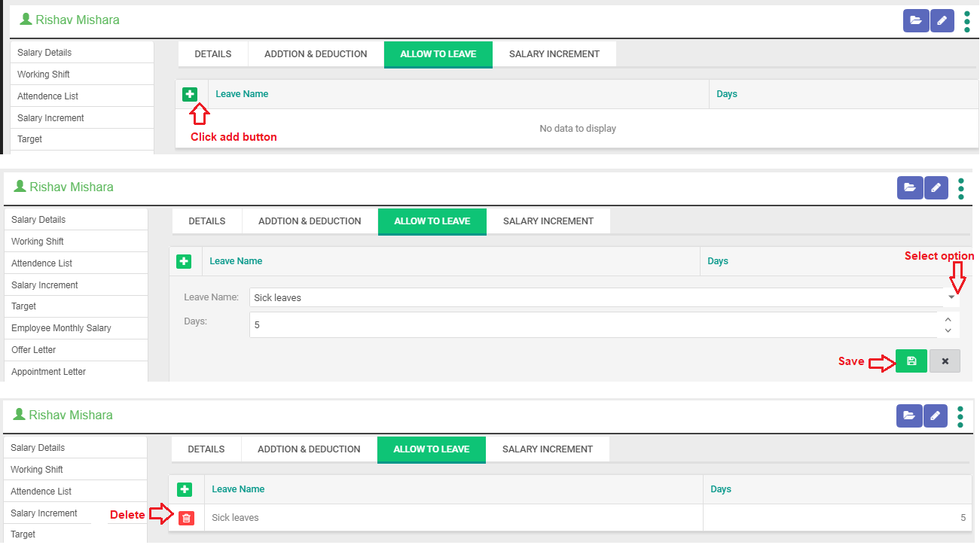Switch to SALARY INCREMENT tab above 'No data to display'
Viewport: 980px width, 551px height.
click(x=554, y=54)
